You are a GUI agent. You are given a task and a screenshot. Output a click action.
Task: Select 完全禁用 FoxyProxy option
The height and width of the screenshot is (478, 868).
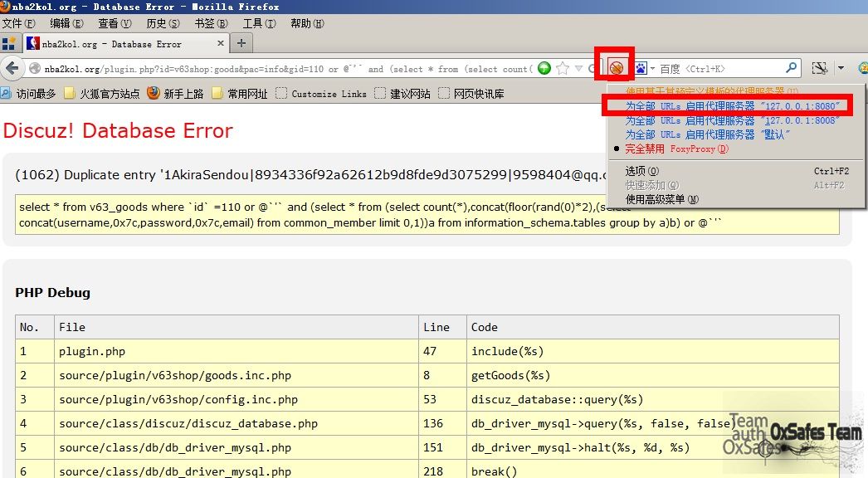pos(676,149)
